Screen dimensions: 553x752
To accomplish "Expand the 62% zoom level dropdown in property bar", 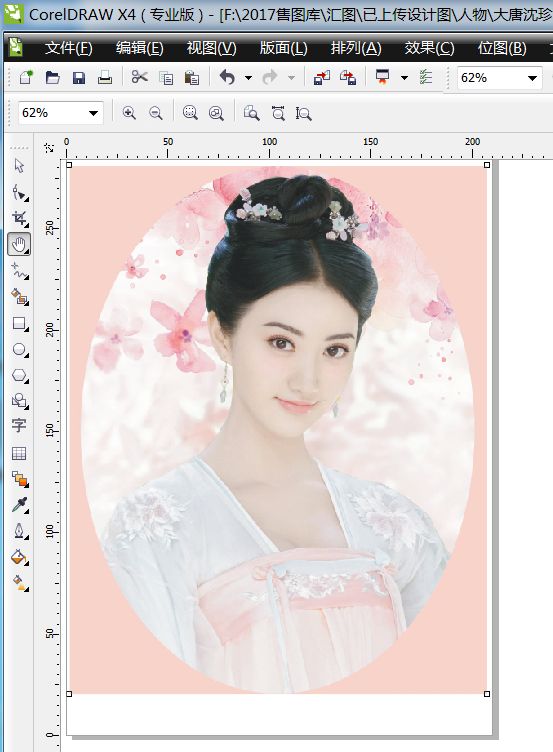I will tap(94, 113).
